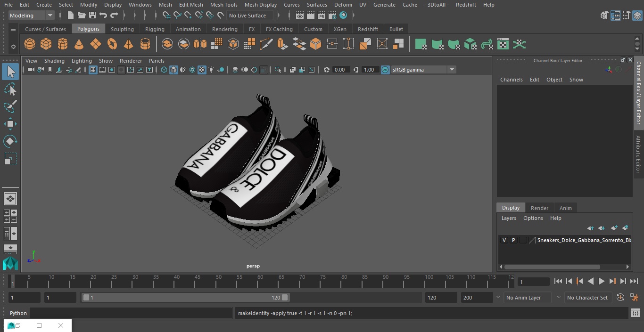Click the time slider at frame 60
The image size is (644, 332).
coord(260,281)
